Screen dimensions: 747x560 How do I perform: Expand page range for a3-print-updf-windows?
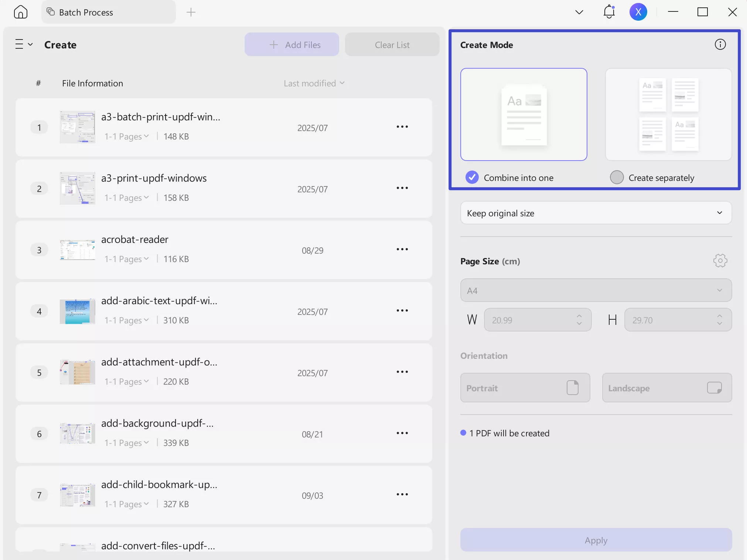[127, 197]
